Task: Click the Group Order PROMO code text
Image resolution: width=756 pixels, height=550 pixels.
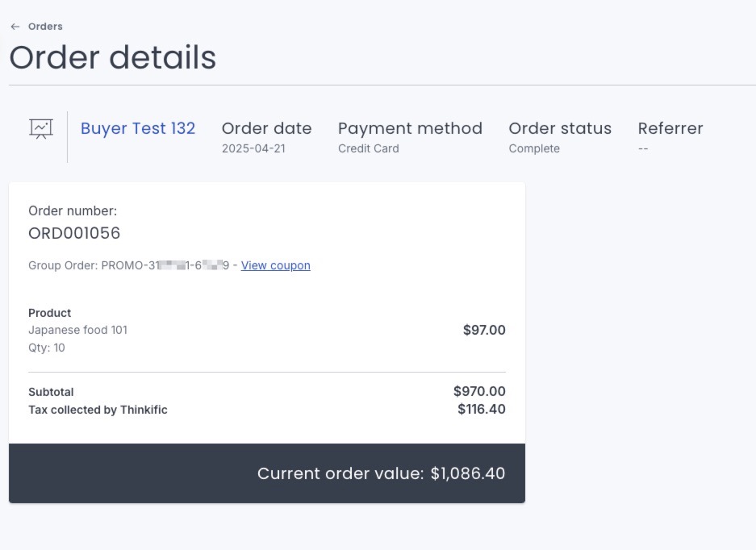Action: pyautogui.click(x=129, y=265)
